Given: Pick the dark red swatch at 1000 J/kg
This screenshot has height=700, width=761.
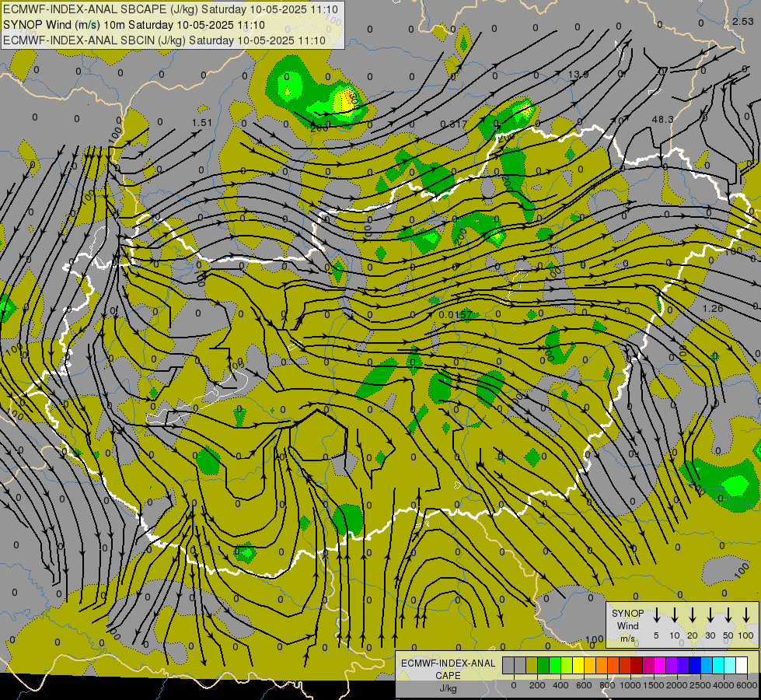Looking at the screenshot, I should (637, 665).
